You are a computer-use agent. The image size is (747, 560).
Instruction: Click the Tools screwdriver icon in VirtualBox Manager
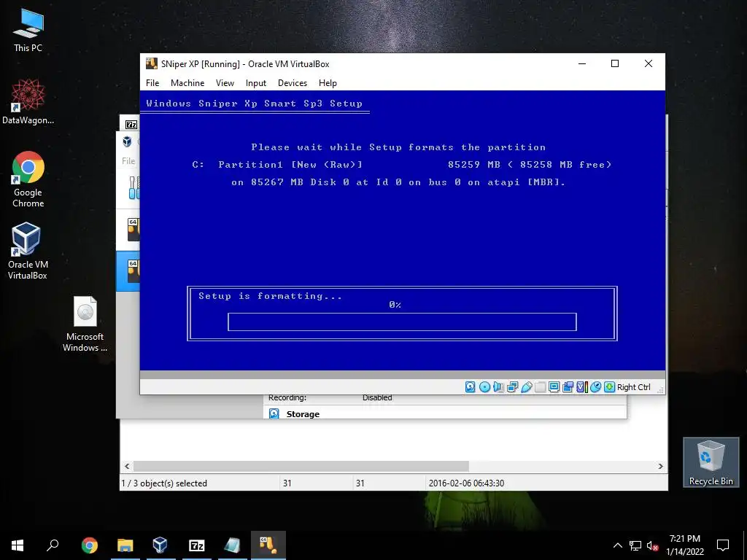[x=134, y=187]
